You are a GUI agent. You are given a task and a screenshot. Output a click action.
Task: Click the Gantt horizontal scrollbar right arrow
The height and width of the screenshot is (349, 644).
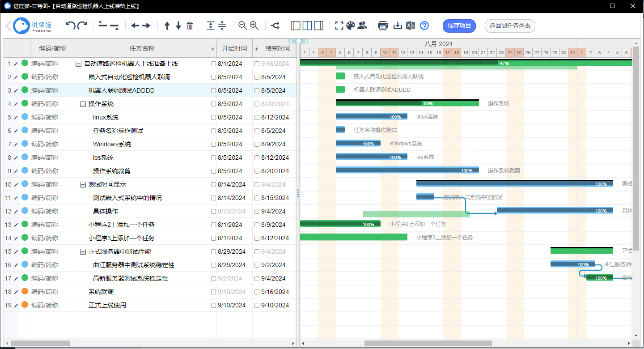point(628,344)
